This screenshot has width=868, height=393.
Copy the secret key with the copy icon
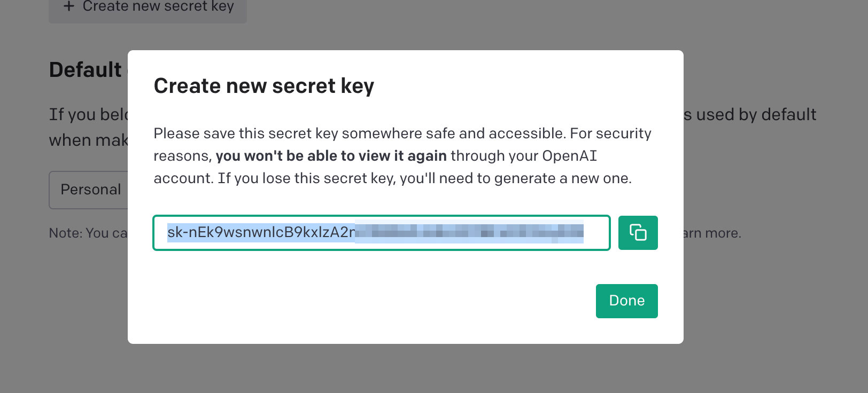point(638,233)
